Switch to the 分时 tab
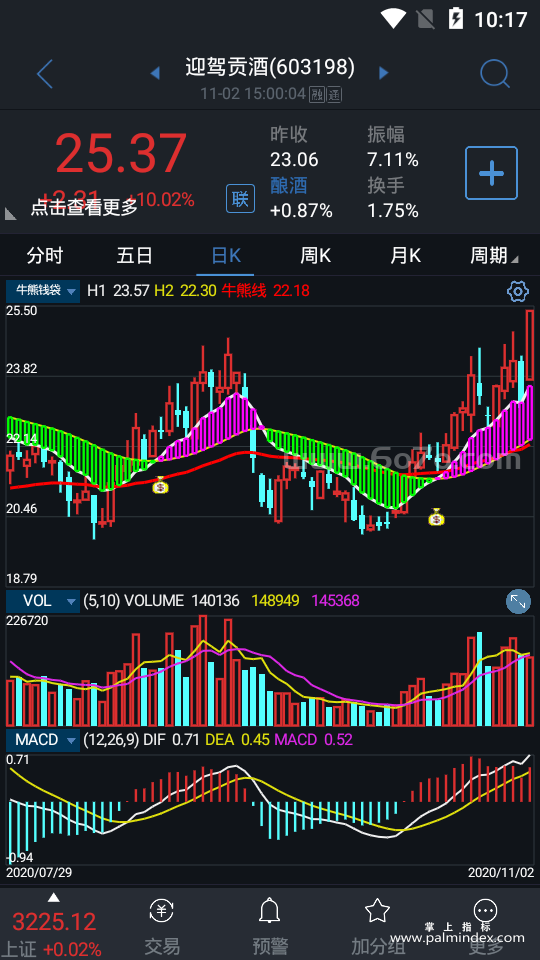Screen dimensions: 540x960 click(x=45, y=255)
